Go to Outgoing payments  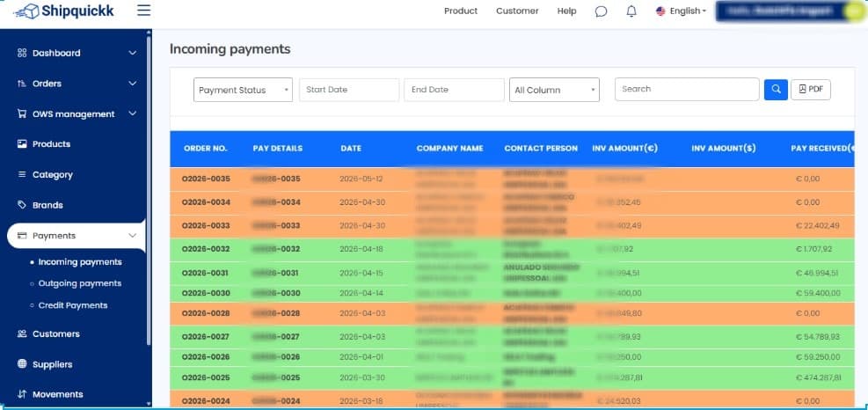click(x=80, y=283)
